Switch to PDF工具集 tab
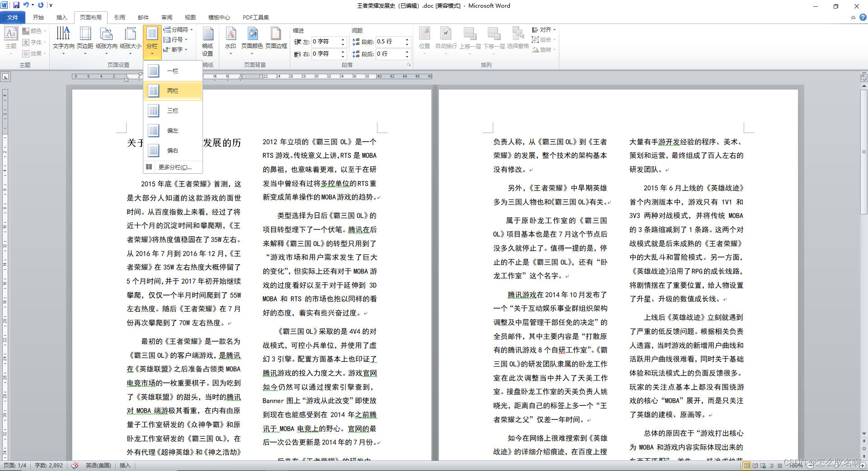The height and width of the screenshot is (471, 868). (x=255, y=17)
